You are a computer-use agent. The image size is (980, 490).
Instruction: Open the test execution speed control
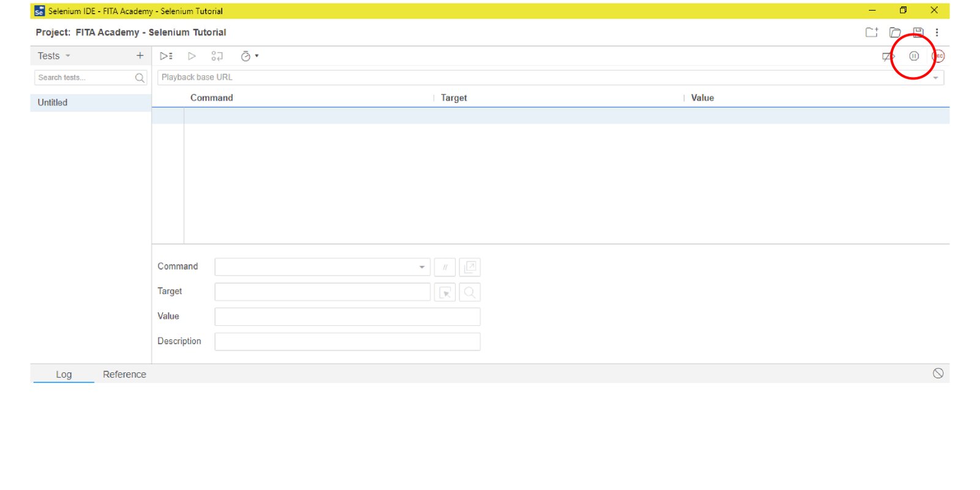249,56
